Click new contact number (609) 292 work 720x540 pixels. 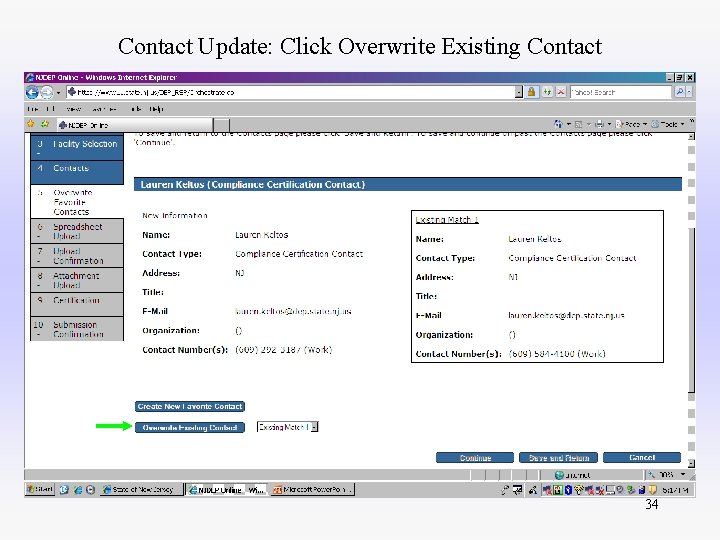[283, 349]
